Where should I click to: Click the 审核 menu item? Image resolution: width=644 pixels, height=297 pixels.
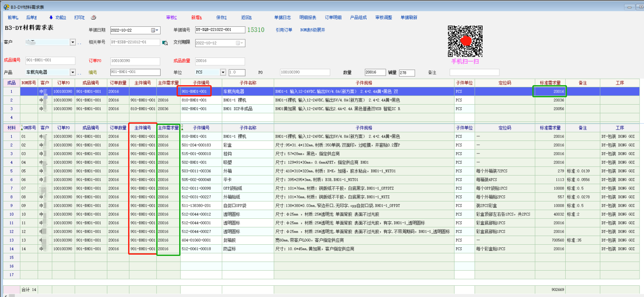click(171, 18)
